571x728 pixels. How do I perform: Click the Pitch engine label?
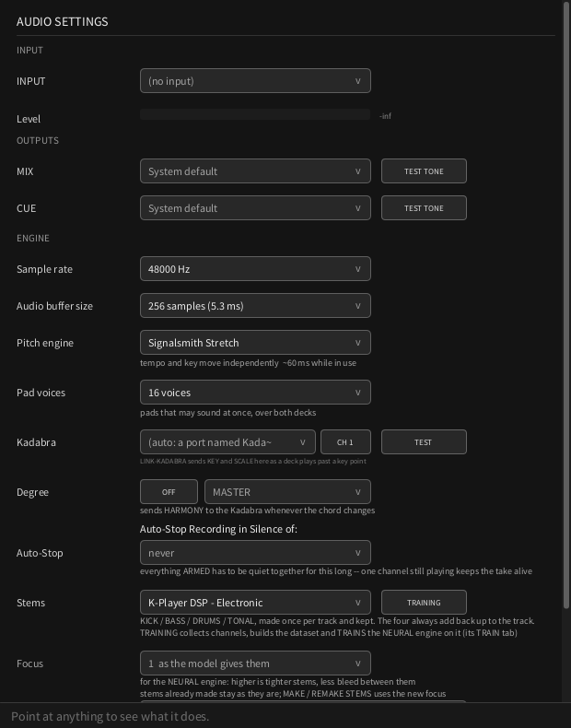point(45,343)
